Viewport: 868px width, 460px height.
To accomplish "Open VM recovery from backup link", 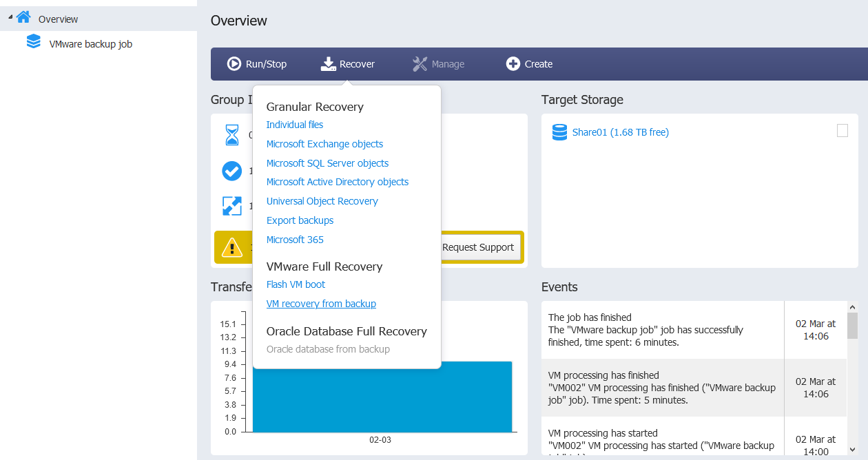I will coord(321,304).
